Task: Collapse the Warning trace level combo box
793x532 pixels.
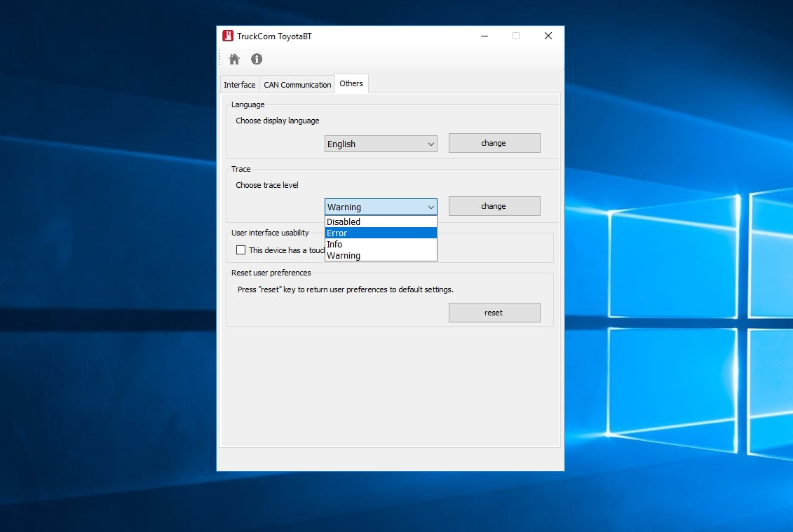Action: (x=381, y=207)
